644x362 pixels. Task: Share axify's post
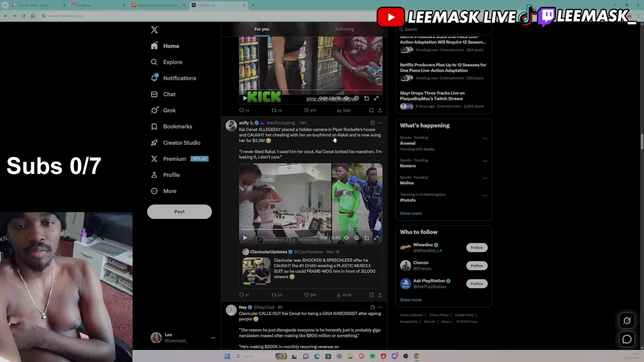point(380,295)
